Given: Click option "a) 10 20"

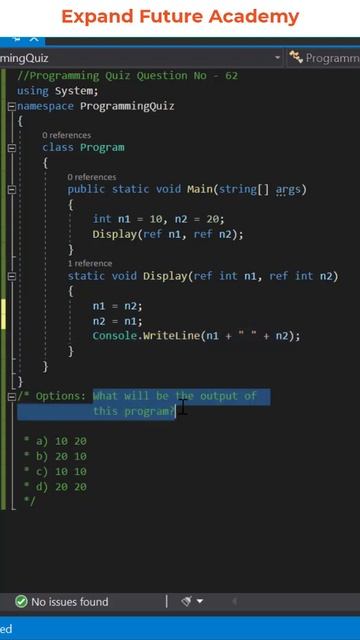Looking at the screenshot, I should pyautogui.click(x=61, y=441).
